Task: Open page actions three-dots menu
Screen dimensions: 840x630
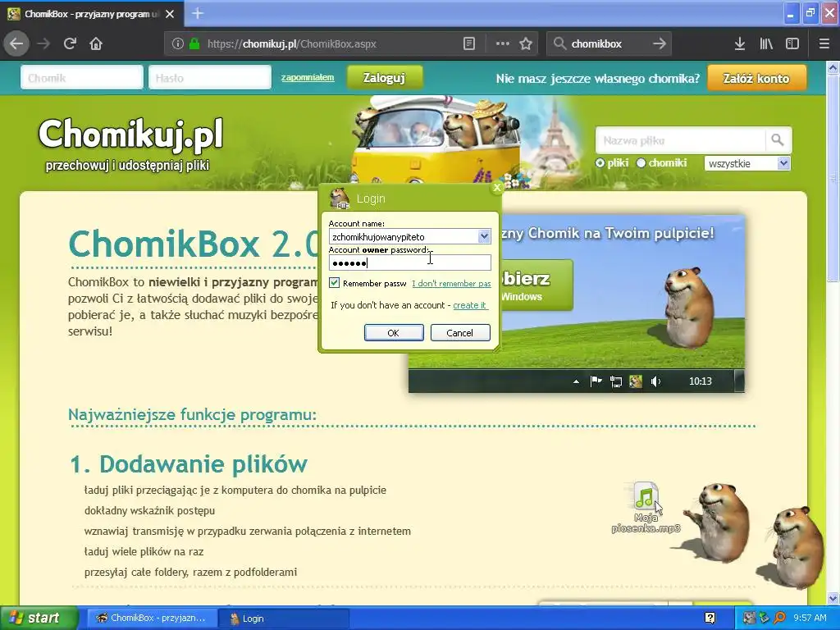Action: 503,43
